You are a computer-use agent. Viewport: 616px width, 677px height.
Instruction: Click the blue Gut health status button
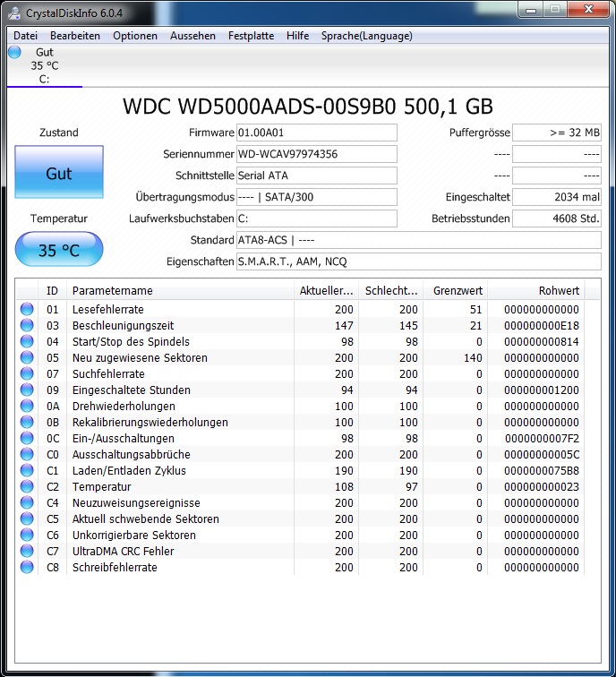pyautogui.click(x=59, y=172)
